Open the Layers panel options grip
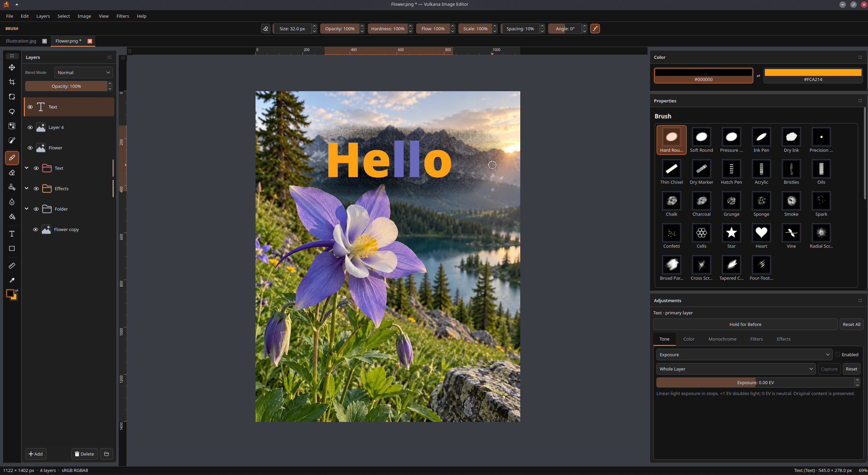This screenshot has width=868, height=475. click(x=110, y=57)
